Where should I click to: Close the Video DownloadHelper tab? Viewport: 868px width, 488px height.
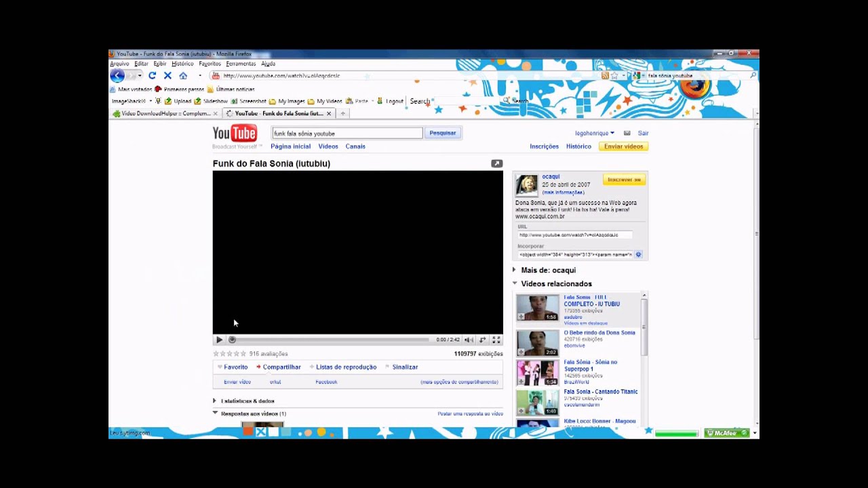(216, 114)
